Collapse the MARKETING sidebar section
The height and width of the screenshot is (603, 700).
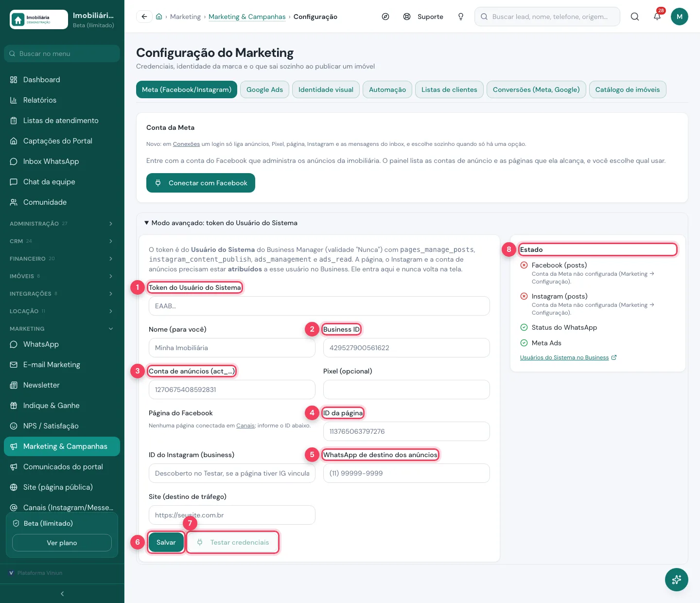click(62, 329)
